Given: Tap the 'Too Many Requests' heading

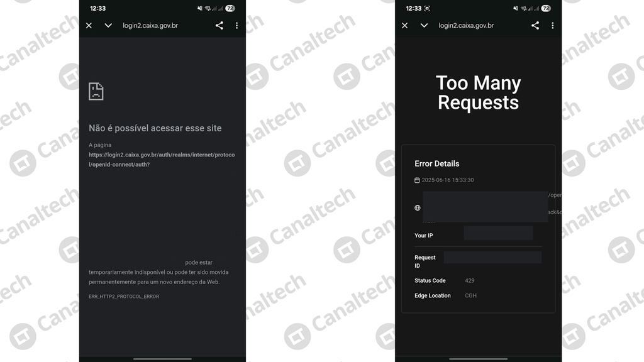Looking at the screenshot, I should (479, 93).
